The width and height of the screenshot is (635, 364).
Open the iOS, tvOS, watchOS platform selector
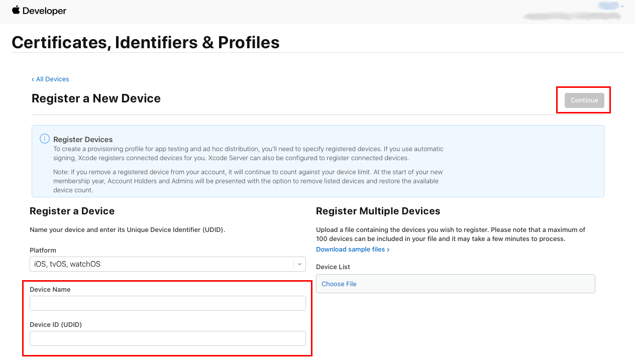coord(168,264)
